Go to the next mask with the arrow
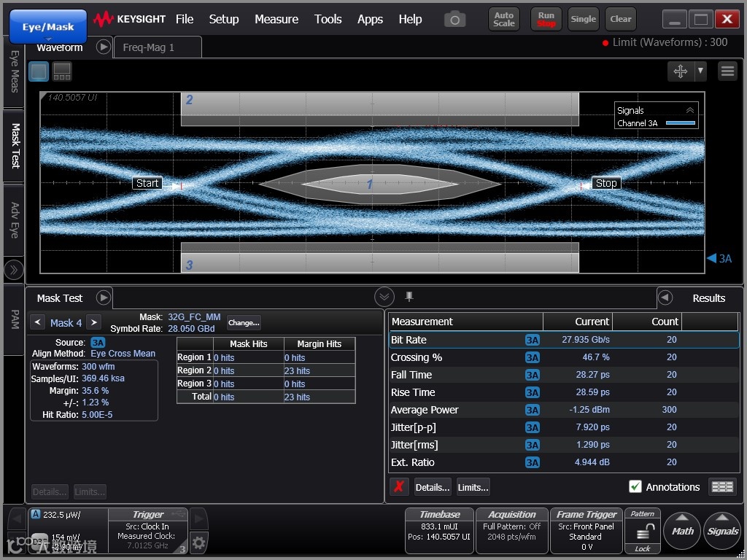747x560 pixels. tap(94, 322)
